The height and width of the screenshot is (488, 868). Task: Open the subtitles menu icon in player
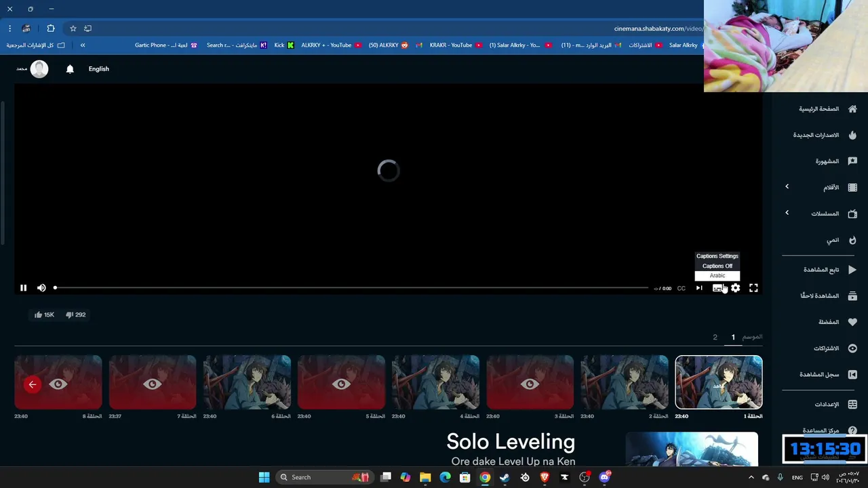(717, 288)
